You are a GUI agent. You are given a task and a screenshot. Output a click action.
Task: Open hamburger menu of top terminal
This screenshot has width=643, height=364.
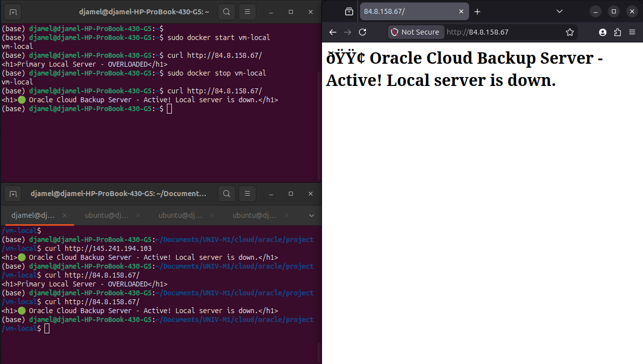click(247, 11)
